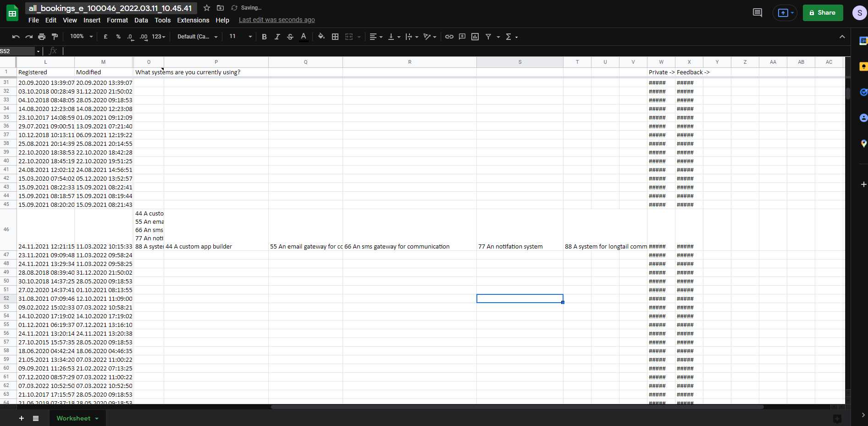Click the Present to meeting button

point(785,13)
